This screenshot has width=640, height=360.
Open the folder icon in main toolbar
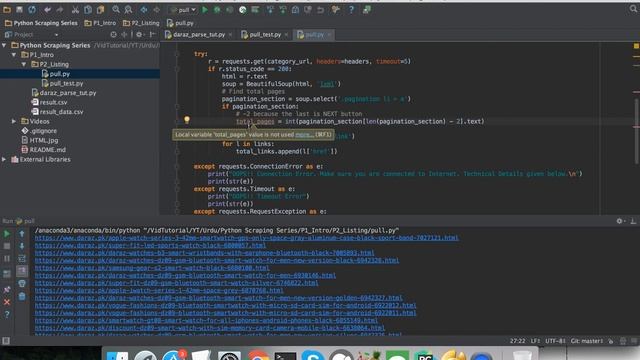[7, 9]
